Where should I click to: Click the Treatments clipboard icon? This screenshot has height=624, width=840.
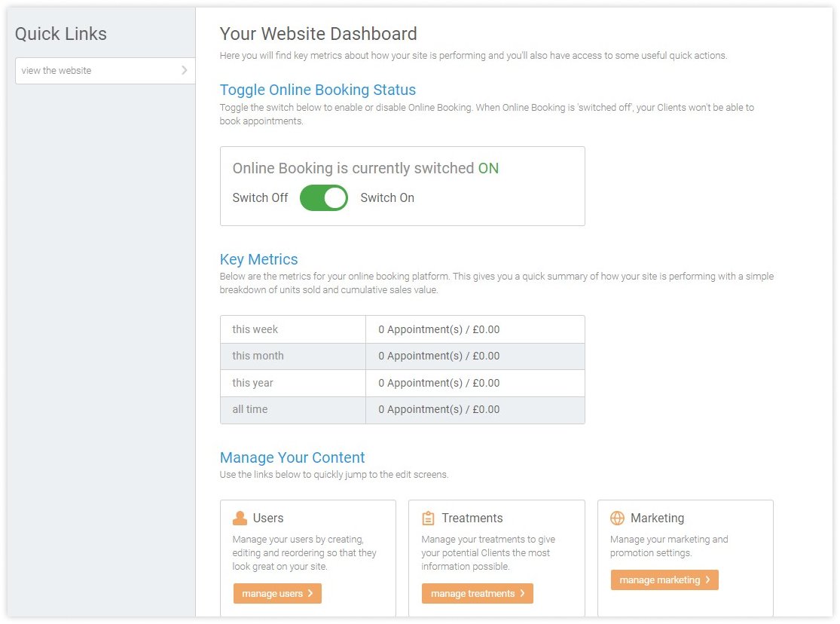pyautogui.click(x=429, y=518)
